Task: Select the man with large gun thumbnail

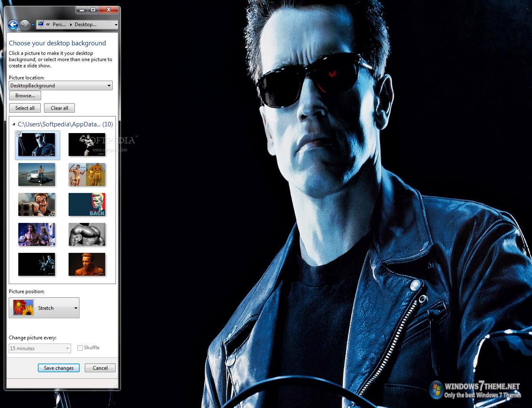Action: point(37,205)
